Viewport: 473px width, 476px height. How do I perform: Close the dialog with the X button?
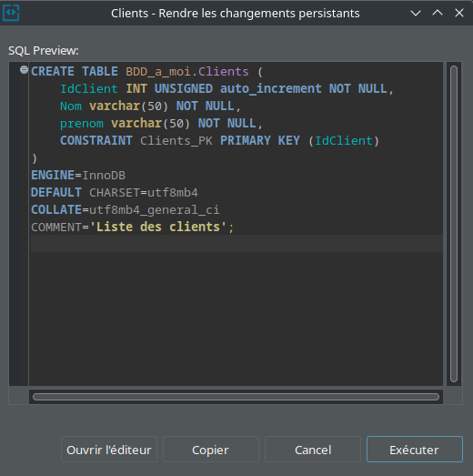pos(459,13)
